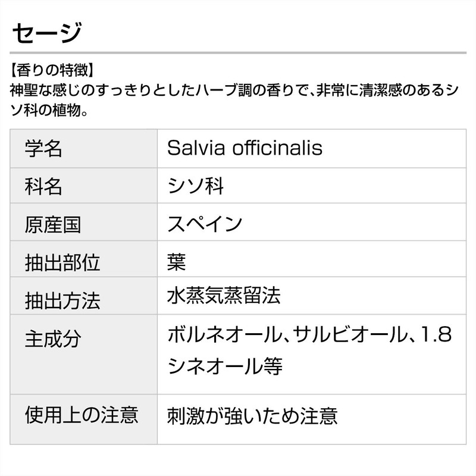The width and height of the screenshot is (476, 476).
Task: Click the 刺激が強いため注意 caution text
Action: click(x=253, y=415)
